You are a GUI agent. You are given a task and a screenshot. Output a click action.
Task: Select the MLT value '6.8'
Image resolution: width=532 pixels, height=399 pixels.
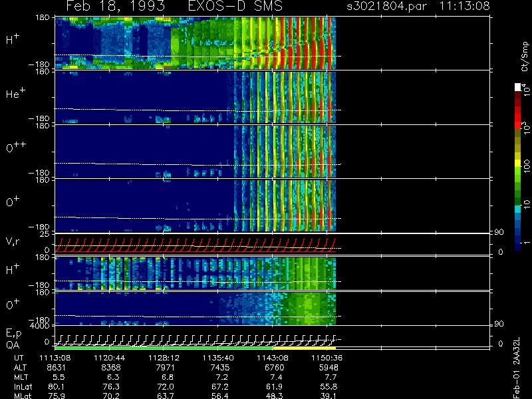[x=168, y=377]
